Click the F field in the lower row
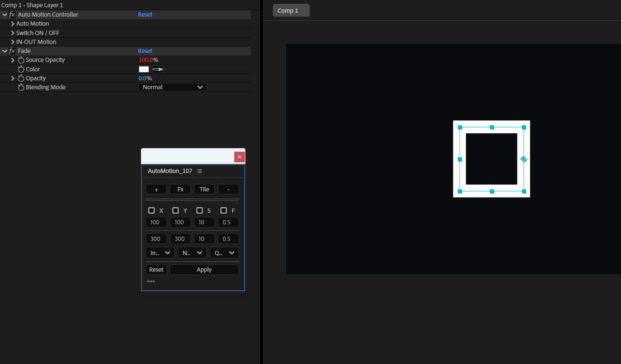Screen dimensions: 621x364 tap(228, 239)
